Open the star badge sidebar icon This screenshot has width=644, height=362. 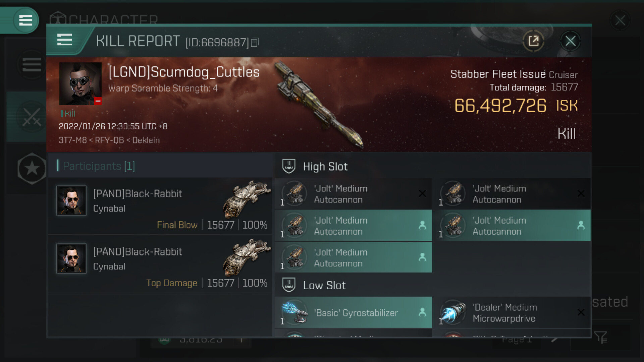pyautogui.click(x=32, y=169)
